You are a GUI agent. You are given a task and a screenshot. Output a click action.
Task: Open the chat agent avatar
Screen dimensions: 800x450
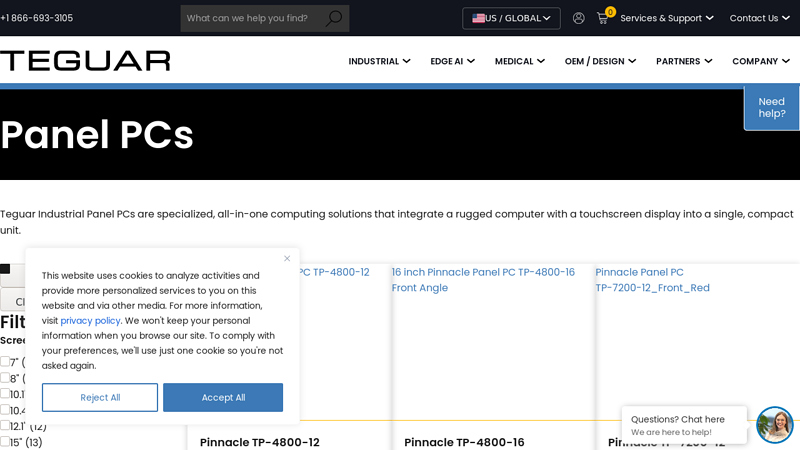coord(774,425)
